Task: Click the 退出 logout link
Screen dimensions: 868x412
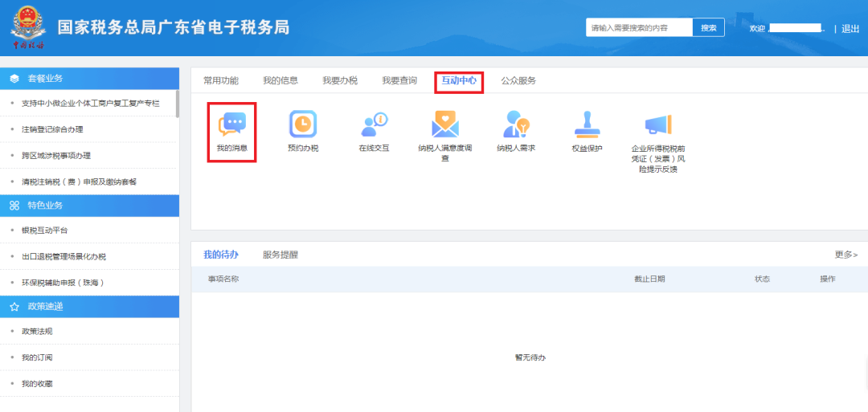Action: (850, 29)
